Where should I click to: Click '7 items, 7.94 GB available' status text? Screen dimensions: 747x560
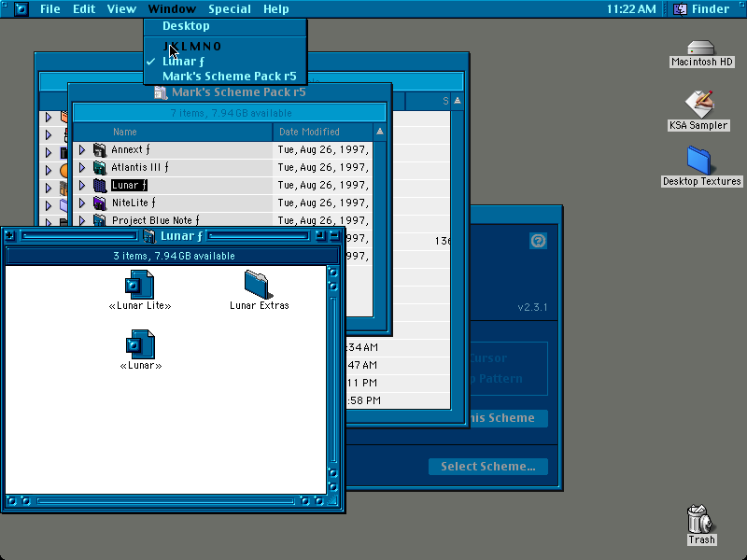pyautogui.click(x=231, y=113)
